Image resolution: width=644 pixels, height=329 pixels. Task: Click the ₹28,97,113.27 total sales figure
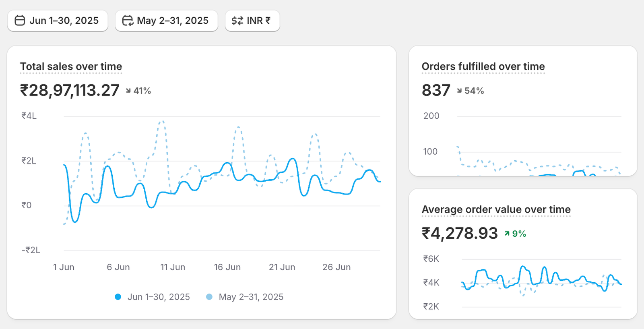pyautogui.click(x=70, y=91)
